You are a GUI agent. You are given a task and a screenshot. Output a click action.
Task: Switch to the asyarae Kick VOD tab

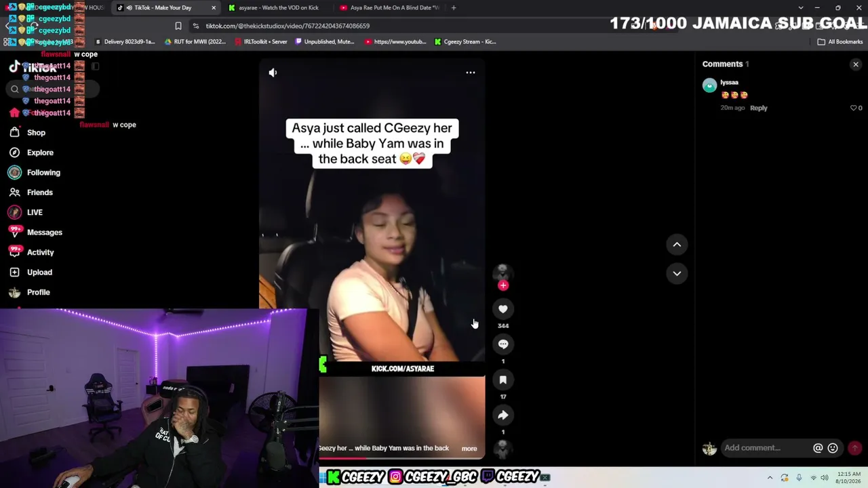click(x=278, y=7)
